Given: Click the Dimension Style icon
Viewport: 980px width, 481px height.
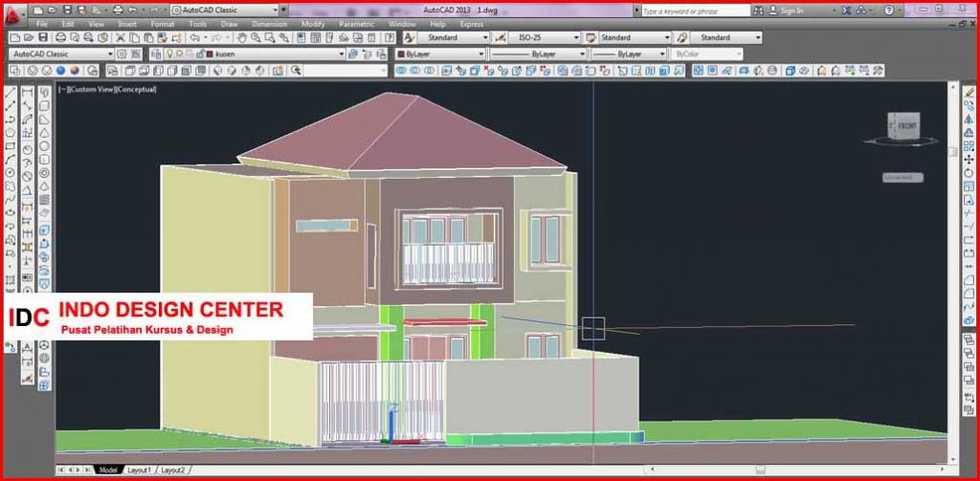Looking at the screenshot, I should coord(501,37).
